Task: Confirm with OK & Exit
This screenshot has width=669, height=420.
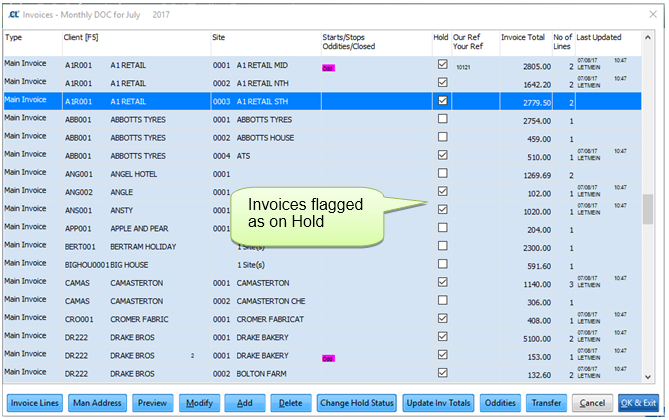Action: pyautogui.click(x=638, y=402)
